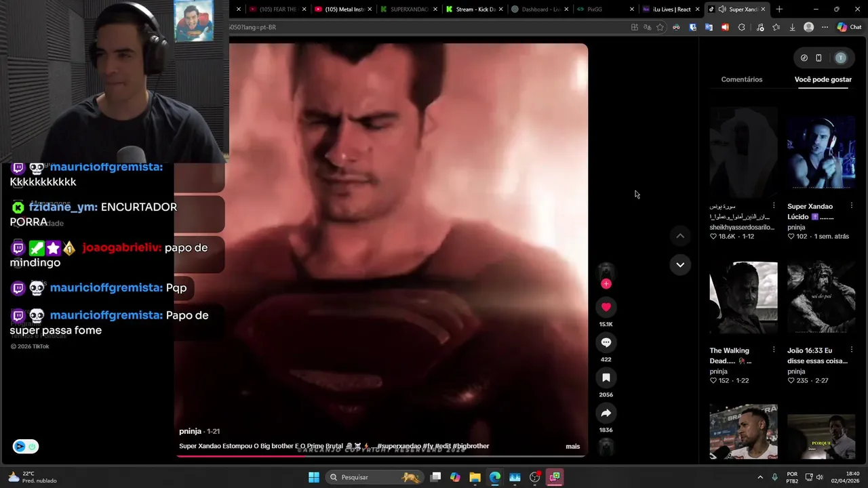Click the phone app icon at top right
The image size is (868, 488).
click(x=818, y=58)
